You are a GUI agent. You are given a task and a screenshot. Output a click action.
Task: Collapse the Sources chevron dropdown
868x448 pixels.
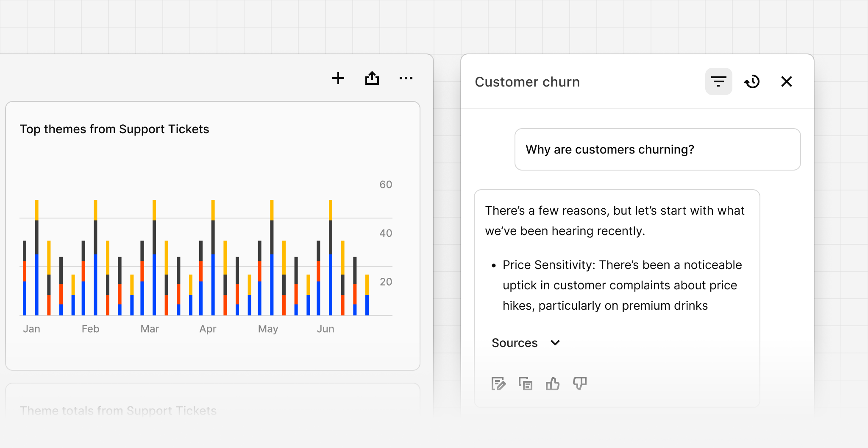click(555, 342)
